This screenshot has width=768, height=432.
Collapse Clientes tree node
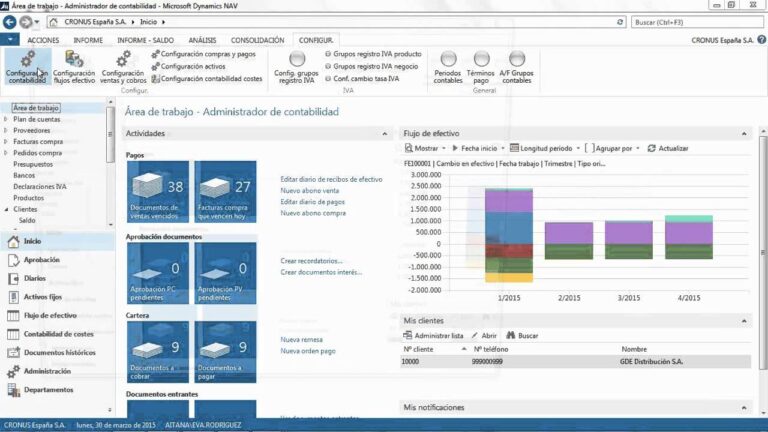tap(6, 209)
